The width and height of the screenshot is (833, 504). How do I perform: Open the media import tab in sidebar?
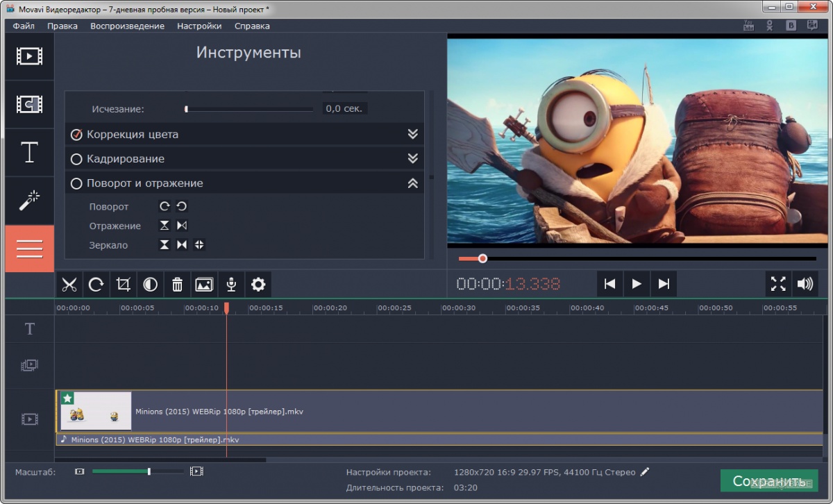pyautogui.click(x=29, y=56)
